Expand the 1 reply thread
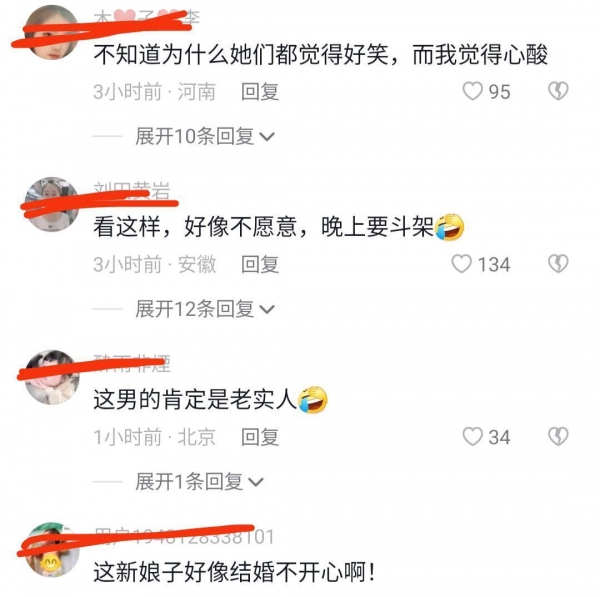The height and width of the screenshot is (597, 600). pos(199,481)
